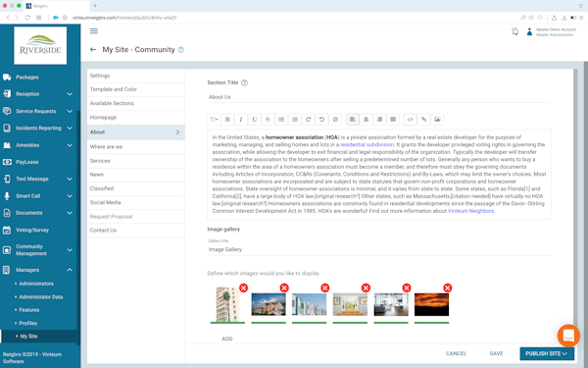Collapse the Managers menu

[x=70, y=270]
